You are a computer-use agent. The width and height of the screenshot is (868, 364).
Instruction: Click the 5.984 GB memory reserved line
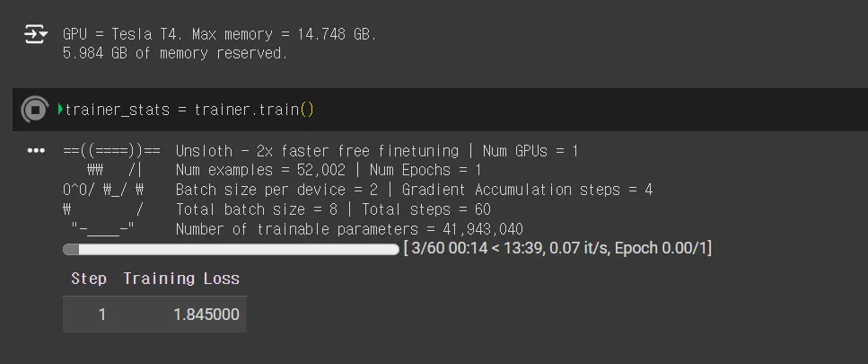[x=175, y=54]
